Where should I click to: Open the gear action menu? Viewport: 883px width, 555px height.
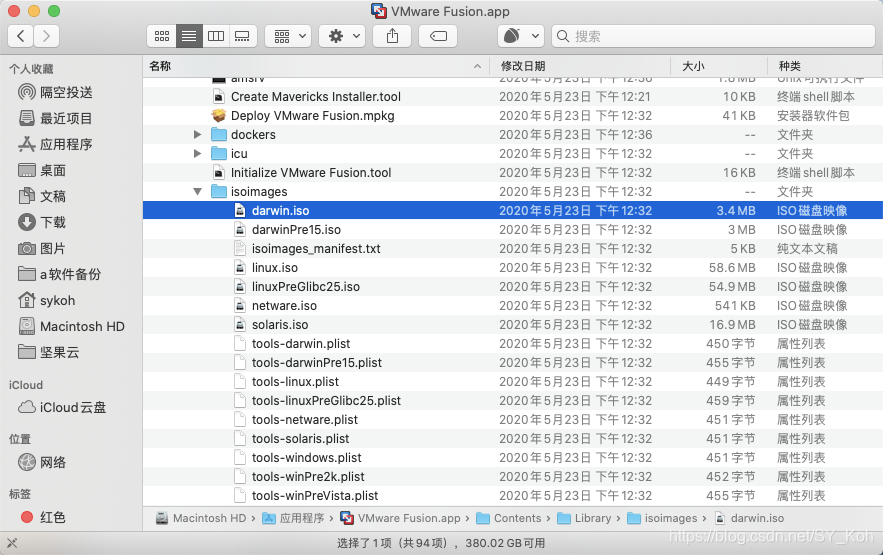(342, 37)
